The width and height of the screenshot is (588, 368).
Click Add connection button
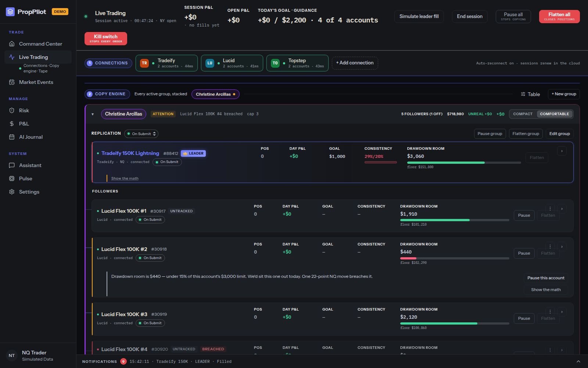point(355,63)
